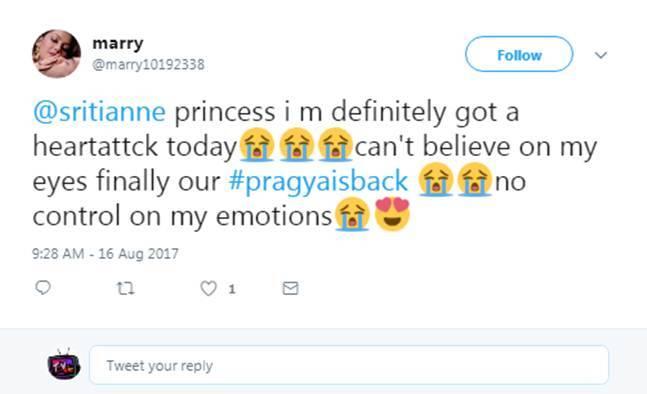Screen dimensions: 647x394
Task: Send tweet via direct message envelope icon
Action: (x=290, y=288)
